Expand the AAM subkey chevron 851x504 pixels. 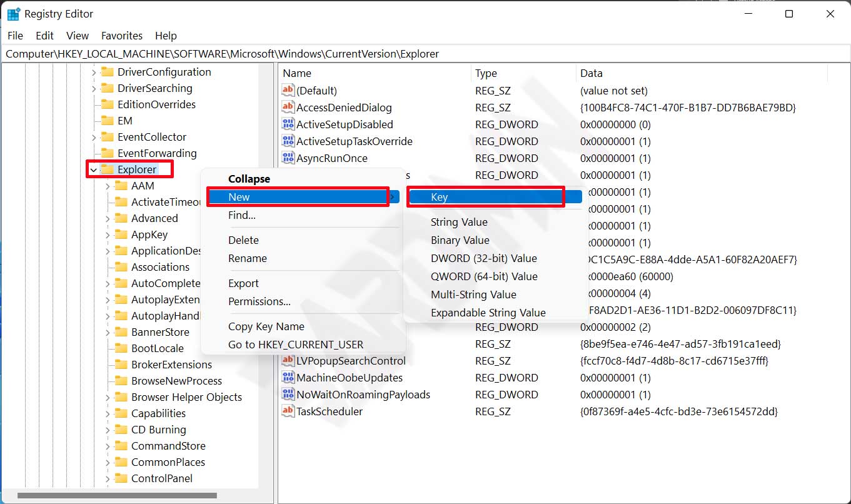108,186
